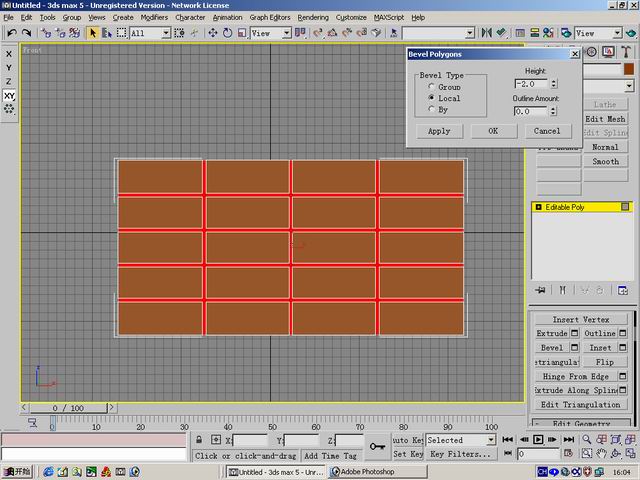Open the Rendering menu
The width and height of the screenshot is (640, 480).
click(x=313, y=17)
